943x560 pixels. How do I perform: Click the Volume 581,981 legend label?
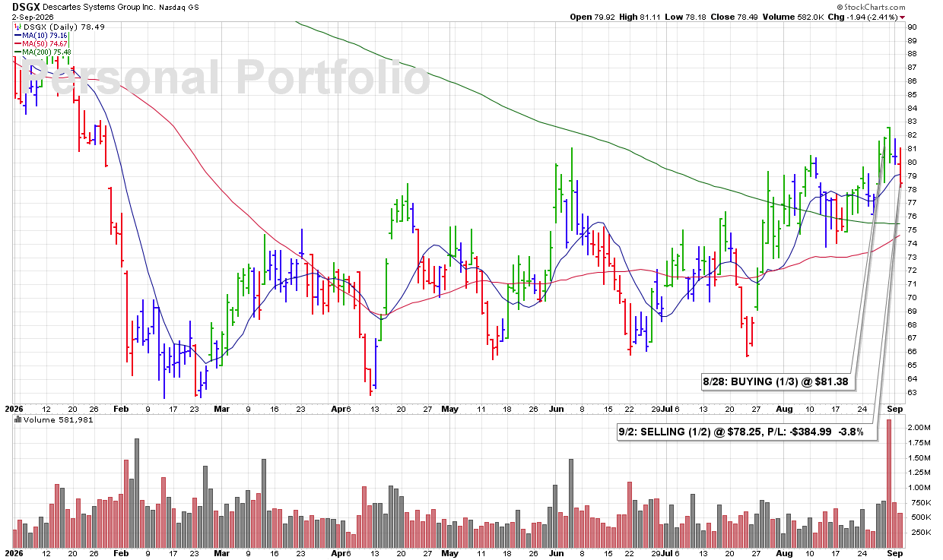(x=58, y=419)
